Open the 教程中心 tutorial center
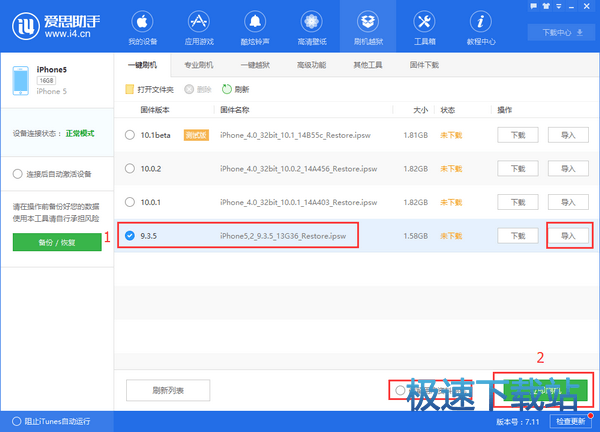This screenshot has width=600, height=432. click(x=481, y=28)
